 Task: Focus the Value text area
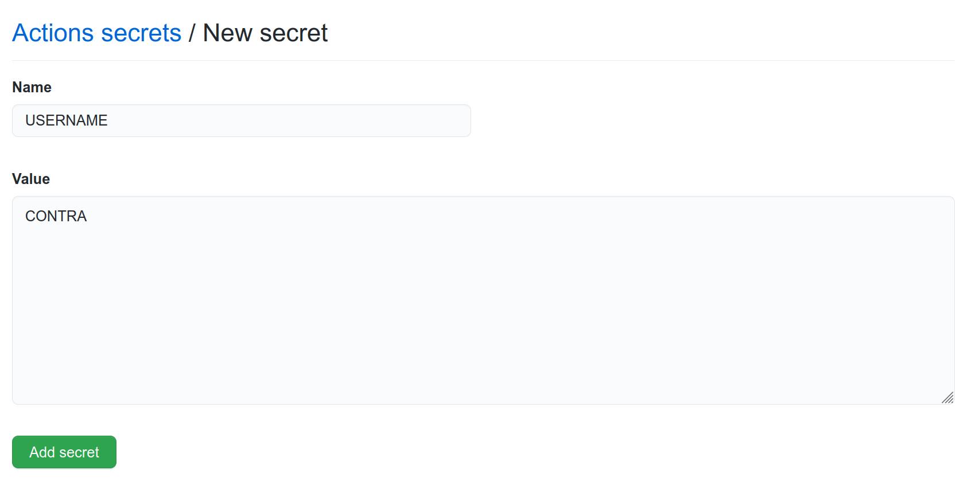483,300
